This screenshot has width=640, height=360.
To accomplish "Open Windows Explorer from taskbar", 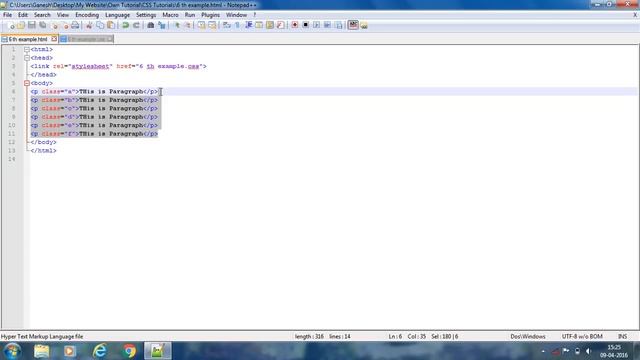I will 42,351.
